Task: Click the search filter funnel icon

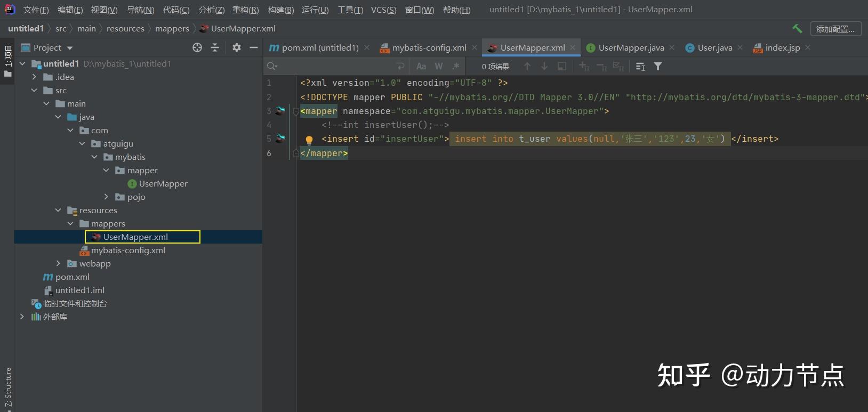Action: (x=658, y=66)
